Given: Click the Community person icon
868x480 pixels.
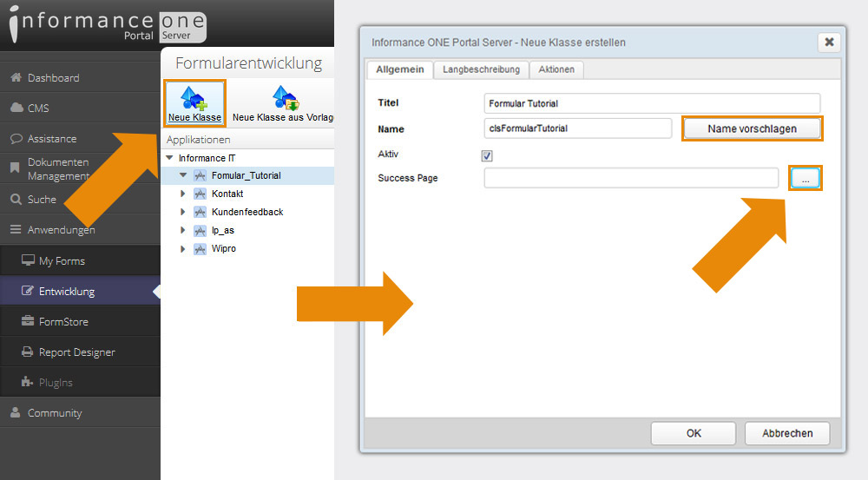Looking at the screenshot, I should [16, 412].
